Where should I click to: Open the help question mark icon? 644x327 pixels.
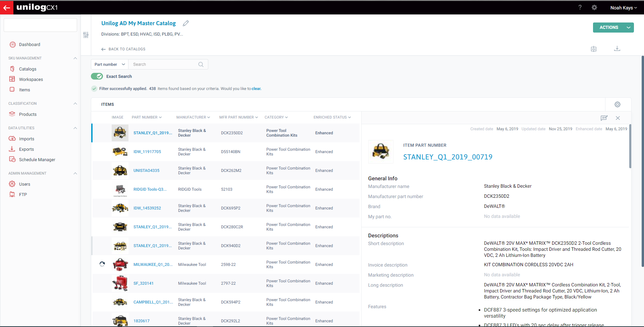click(x=580, y=7)
